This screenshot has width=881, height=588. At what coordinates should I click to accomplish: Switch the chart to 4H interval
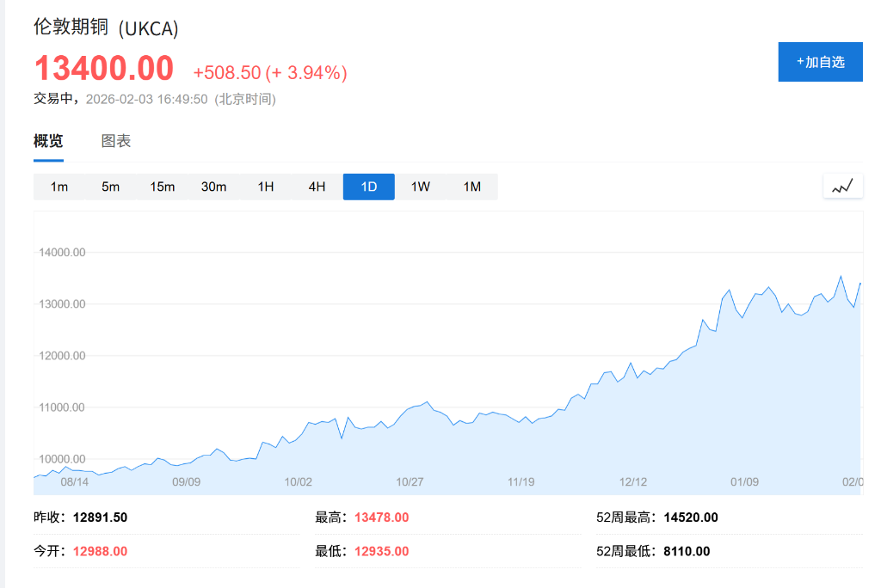(x=317, y=187)
